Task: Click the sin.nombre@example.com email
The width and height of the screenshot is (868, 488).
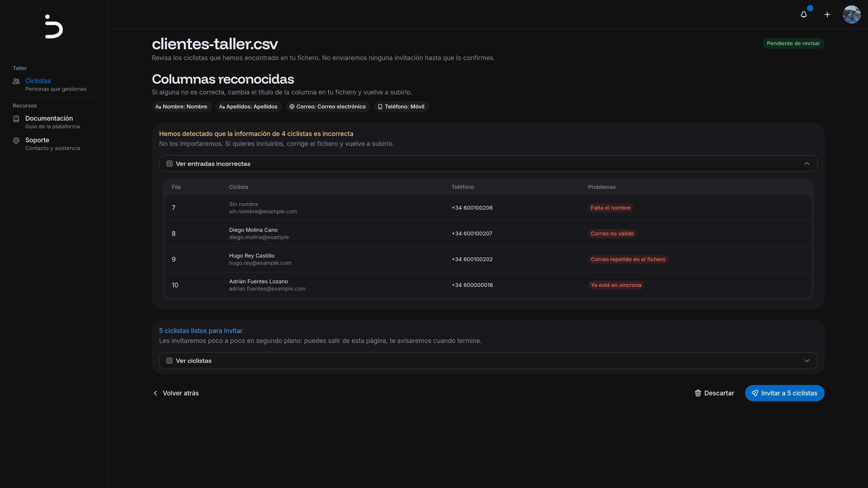Action: click(x=263, y=211)
